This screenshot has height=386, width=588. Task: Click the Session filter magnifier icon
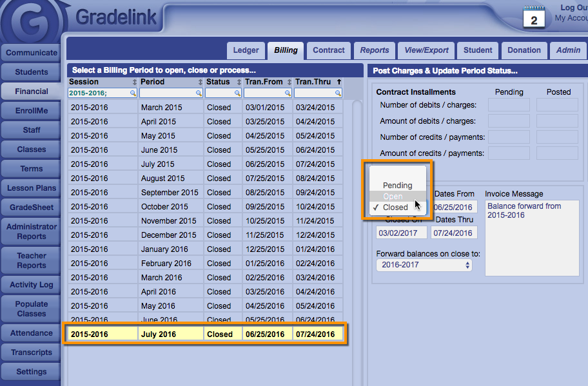click(x=133, y=93)
